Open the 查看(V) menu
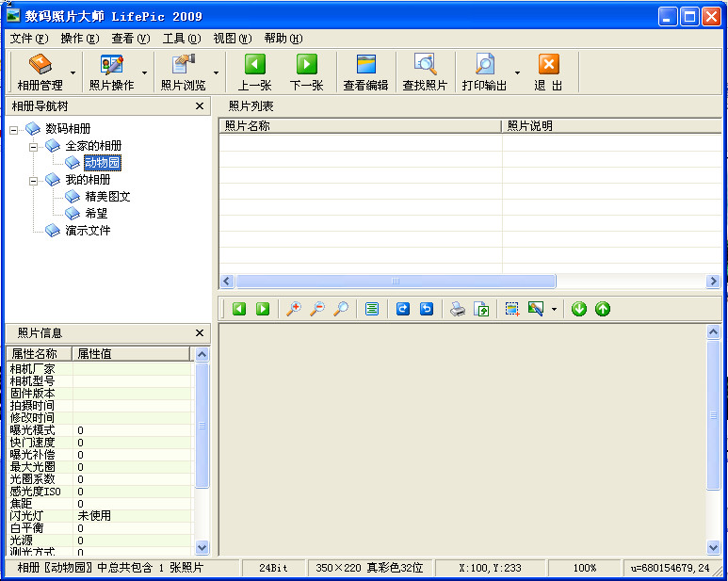This screenshot has width=728, height=581. coord(131,39)
